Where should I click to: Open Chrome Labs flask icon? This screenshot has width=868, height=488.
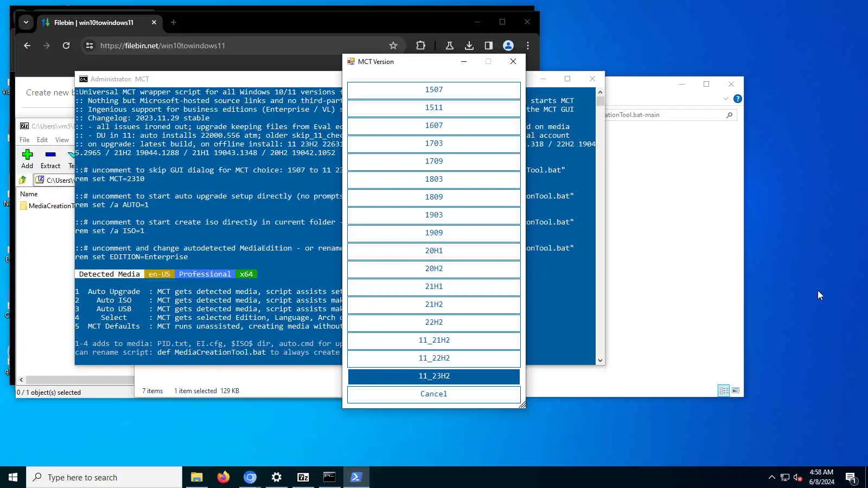[x=450, y=46]
